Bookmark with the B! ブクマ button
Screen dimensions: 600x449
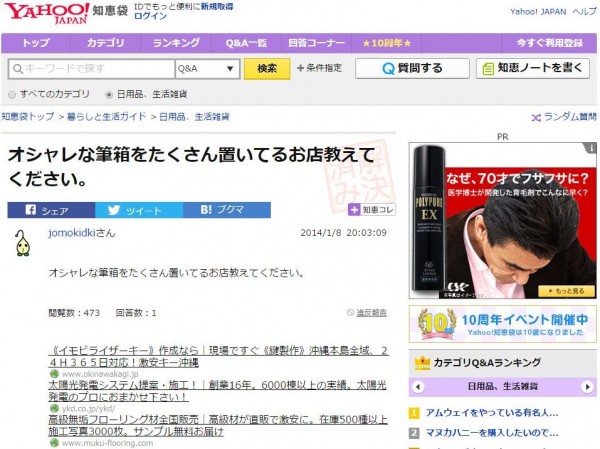click(x=223, y=211)
